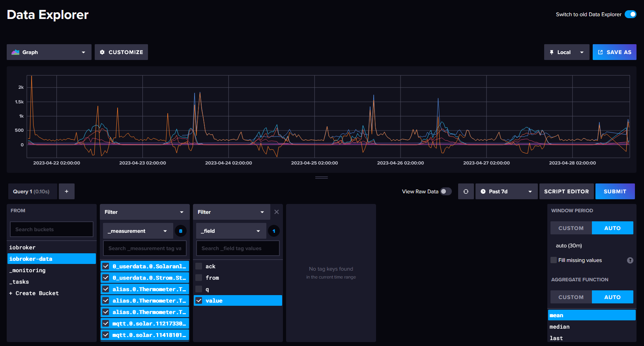Open the SCRIPT EDITOR
Viewport: 644px width, 346px height.
click(x=566, y=191)
